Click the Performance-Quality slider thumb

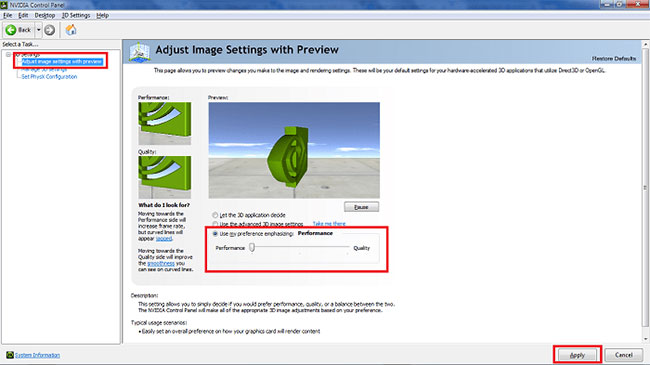[x=252, y=247]
